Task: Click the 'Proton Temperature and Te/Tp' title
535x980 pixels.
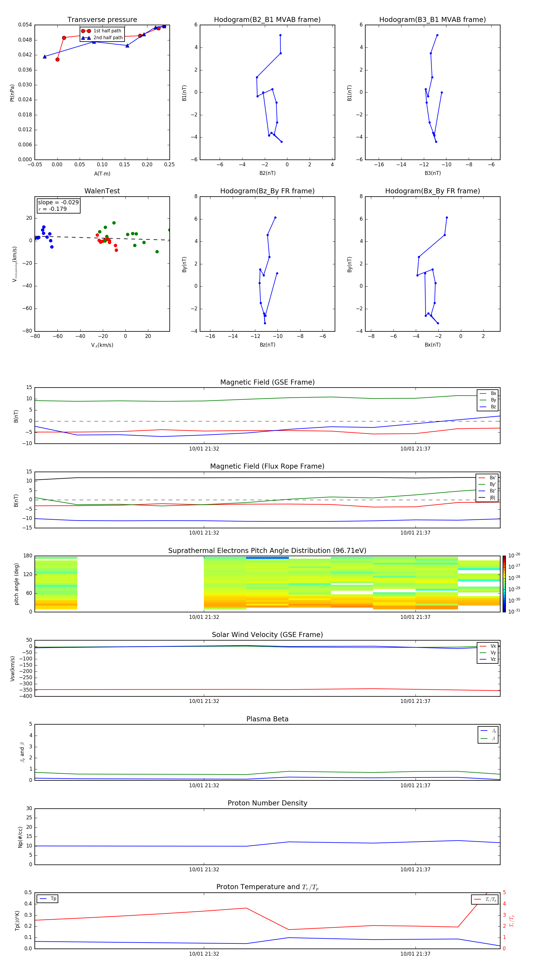Action: (267, 887)
